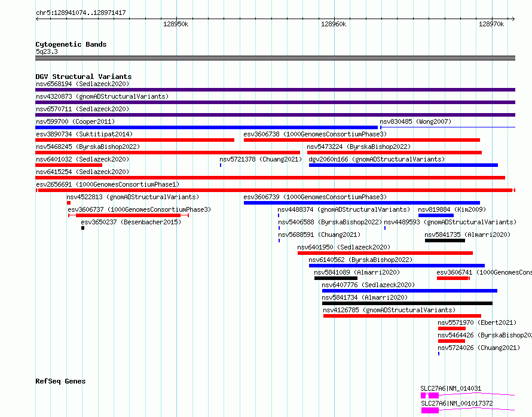
Task: Open SLC27A6|NM_014031 gene label
Action: 451,388
